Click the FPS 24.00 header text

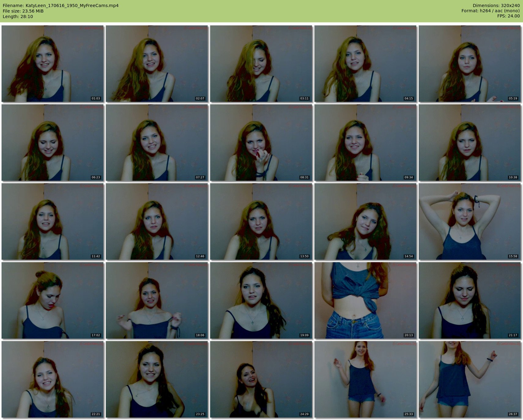[x=508, y=16]
